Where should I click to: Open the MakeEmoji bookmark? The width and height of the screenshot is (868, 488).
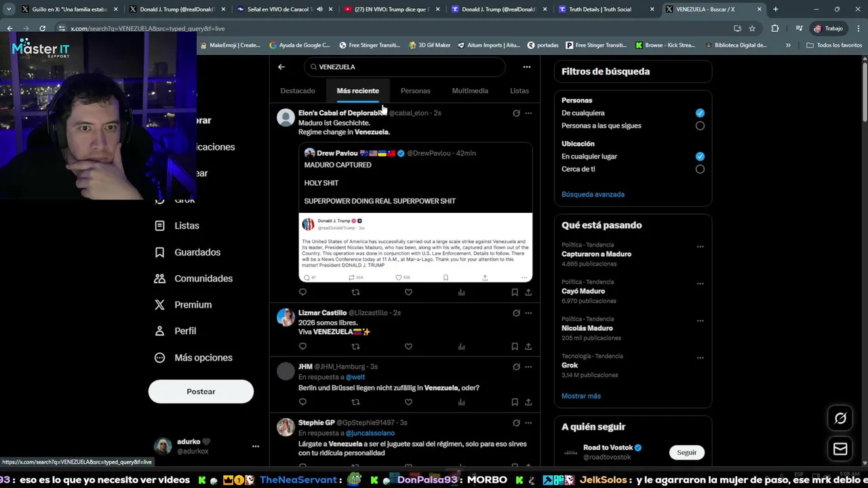(229, 45)
